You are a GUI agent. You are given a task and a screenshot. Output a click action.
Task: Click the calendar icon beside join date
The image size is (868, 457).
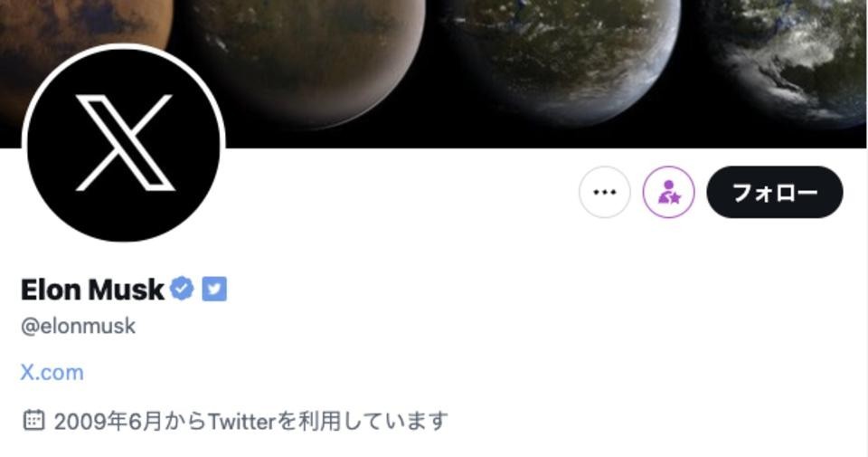tap(33, 421)
